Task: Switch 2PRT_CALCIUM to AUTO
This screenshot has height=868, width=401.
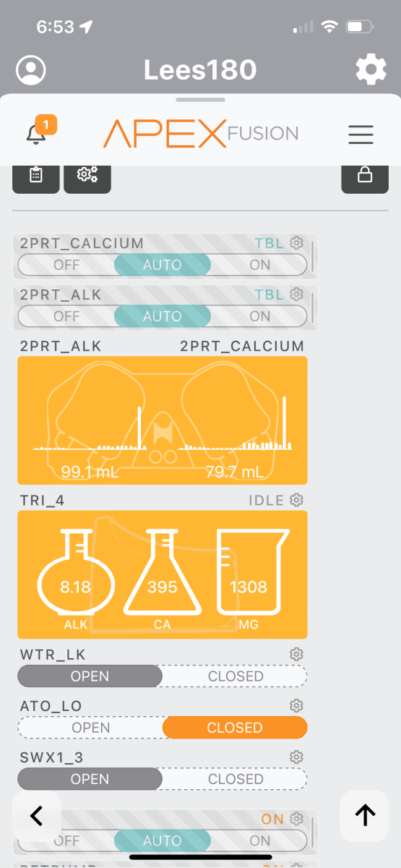Action: [x=163, y=265]
